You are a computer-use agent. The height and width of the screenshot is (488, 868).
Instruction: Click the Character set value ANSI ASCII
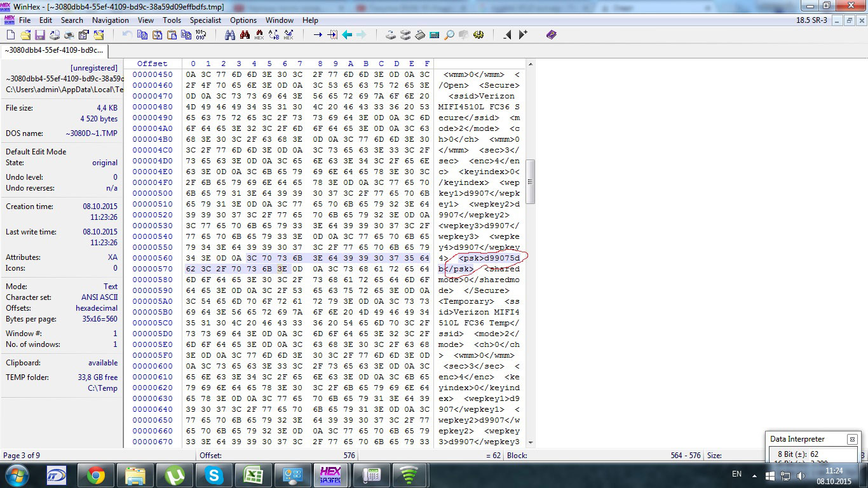click(100, 297)
